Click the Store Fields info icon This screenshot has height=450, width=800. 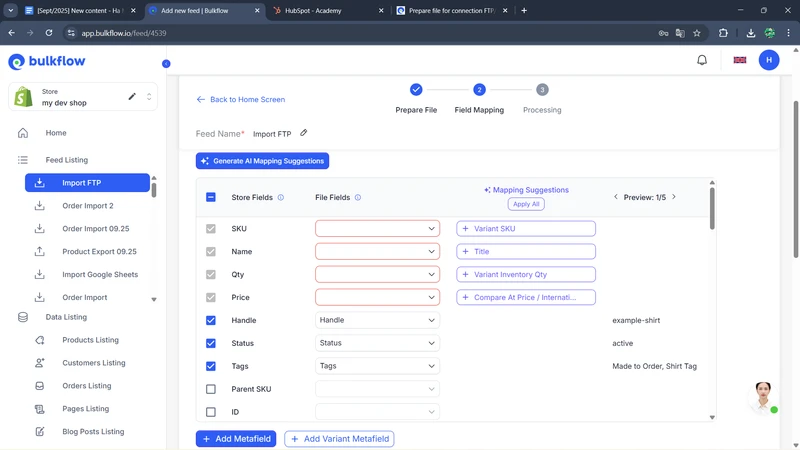pos(281,198)
